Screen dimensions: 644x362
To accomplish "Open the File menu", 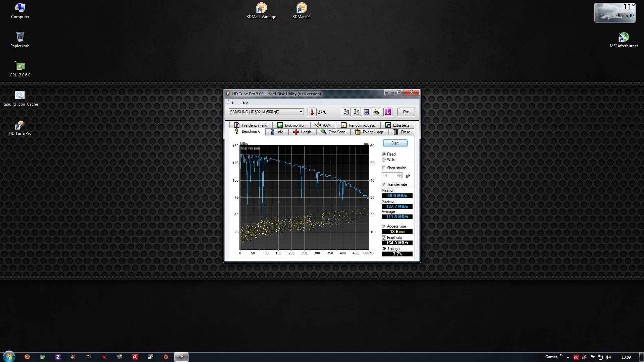I will pos(230,102).
